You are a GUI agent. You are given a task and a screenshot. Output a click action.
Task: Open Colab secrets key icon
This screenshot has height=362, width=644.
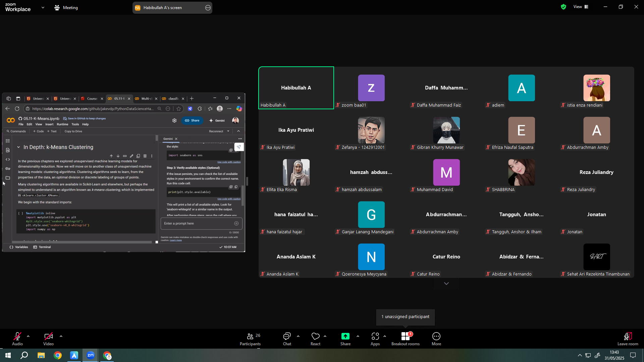coord(8,169)
